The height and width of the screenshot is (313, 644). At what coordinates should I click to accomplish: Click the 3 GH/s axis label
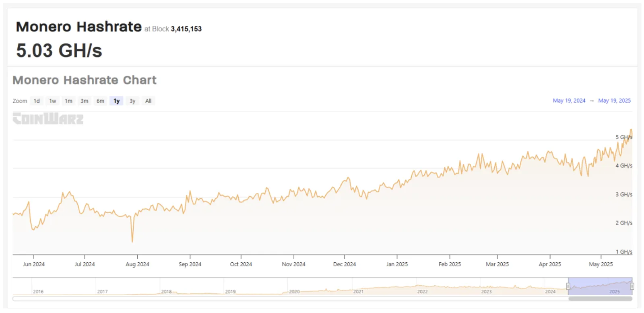[x=624, y=194]
